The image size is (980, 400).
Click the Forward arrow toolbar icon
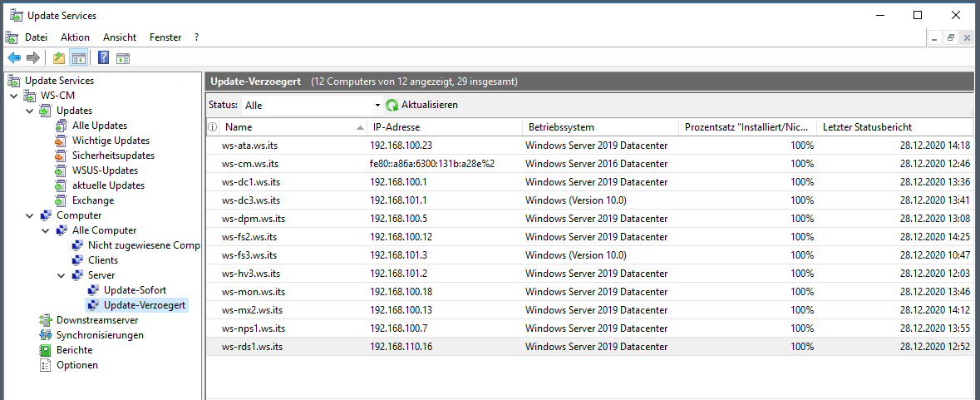click(33, 58)
